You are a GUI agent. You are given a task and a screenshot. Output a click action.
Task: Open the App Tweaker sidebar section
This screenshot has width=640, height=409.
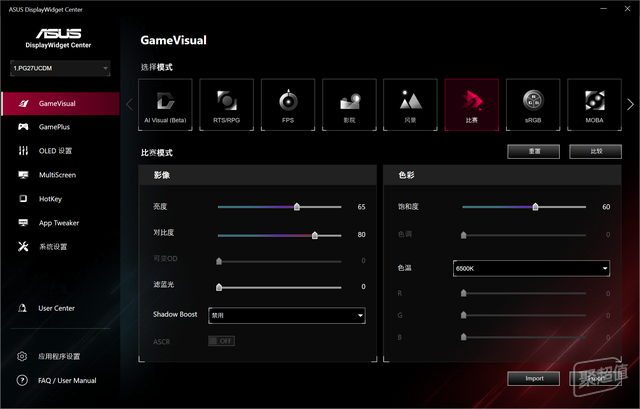coord(60,223)
